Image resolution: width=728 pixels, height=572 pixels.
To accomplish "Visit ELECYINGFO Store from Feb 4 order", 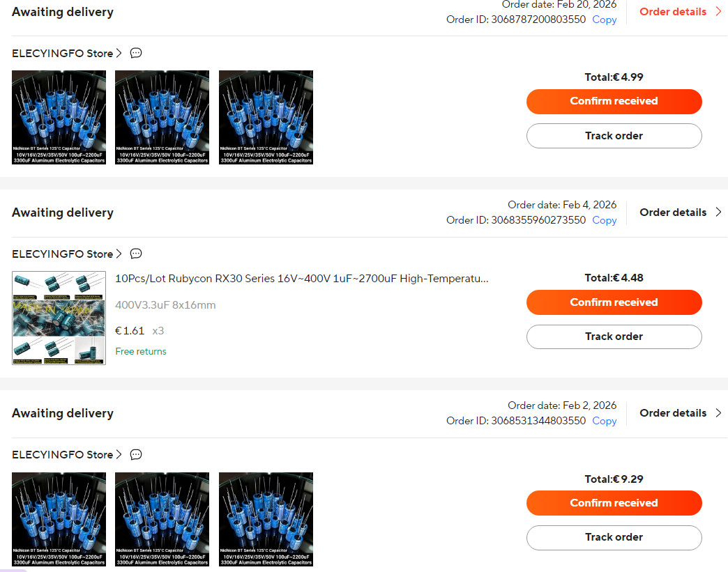I will pos(66,254).
